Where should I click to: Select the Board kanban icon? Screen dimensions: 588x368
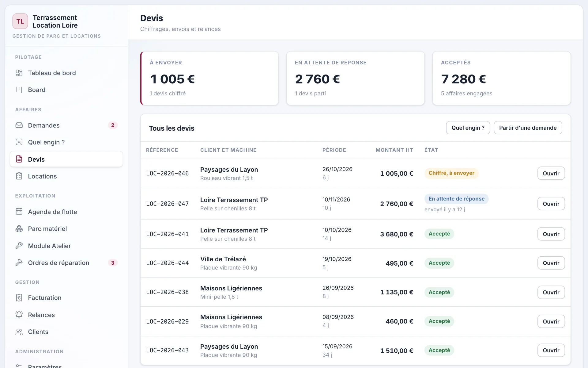point(19,90)
